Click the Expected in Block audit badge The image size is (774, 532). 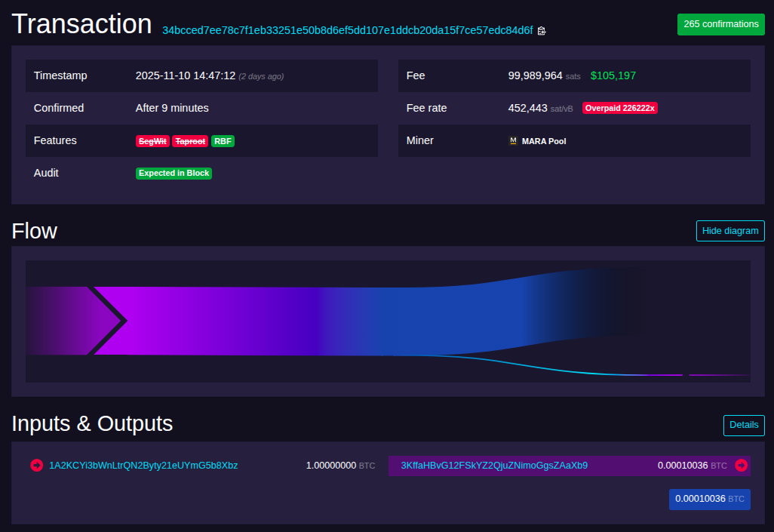click(174, 174)
